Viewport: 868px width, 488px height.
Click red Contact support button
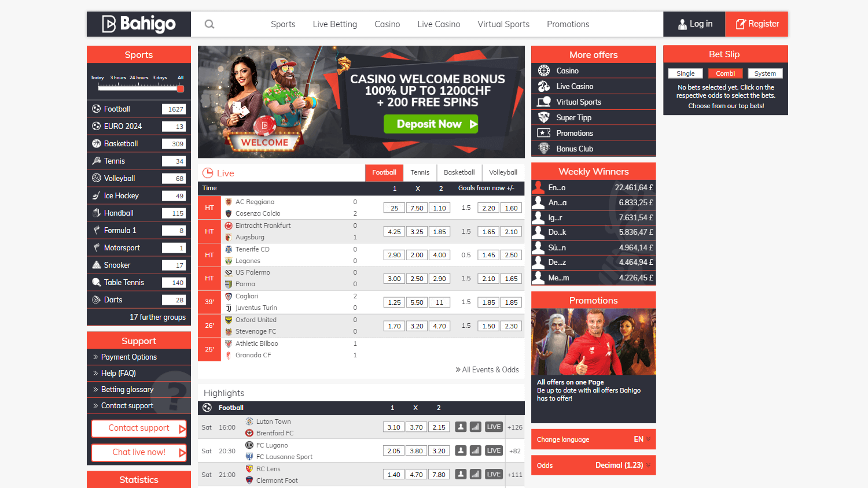point(139,428)
